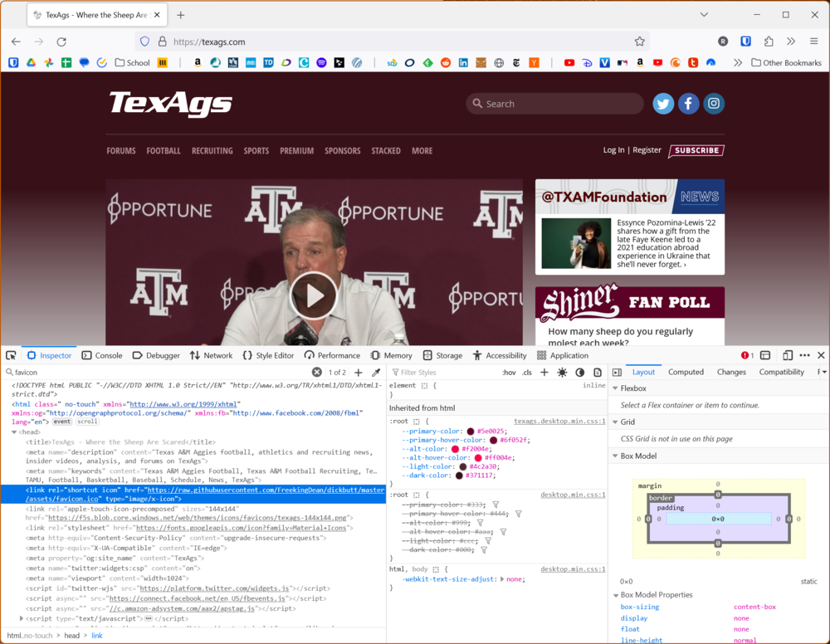Screen dimensions: 830x644
Task: Click the --alt-color pink color swatch
Action: [x=455, y=449]
